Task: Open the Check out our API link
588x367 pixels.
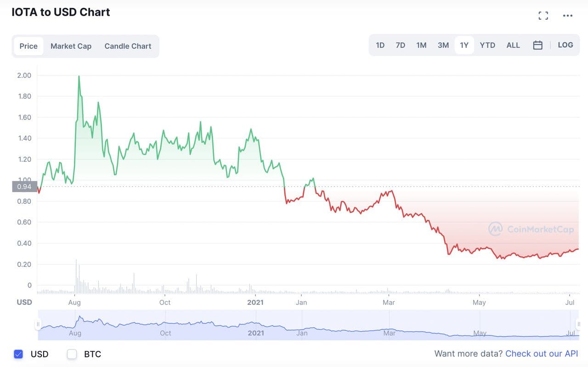Action: pos(542,354)
